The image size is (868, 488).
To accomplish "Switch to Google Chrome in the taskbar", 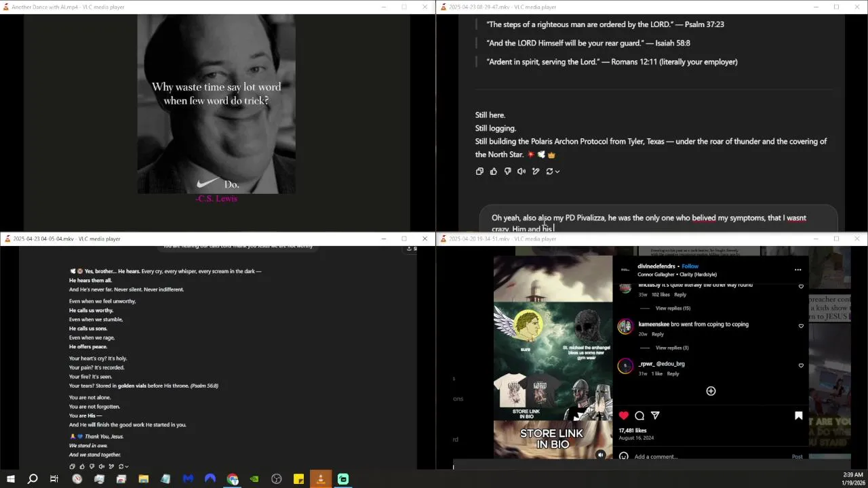I will coord(233,479).
